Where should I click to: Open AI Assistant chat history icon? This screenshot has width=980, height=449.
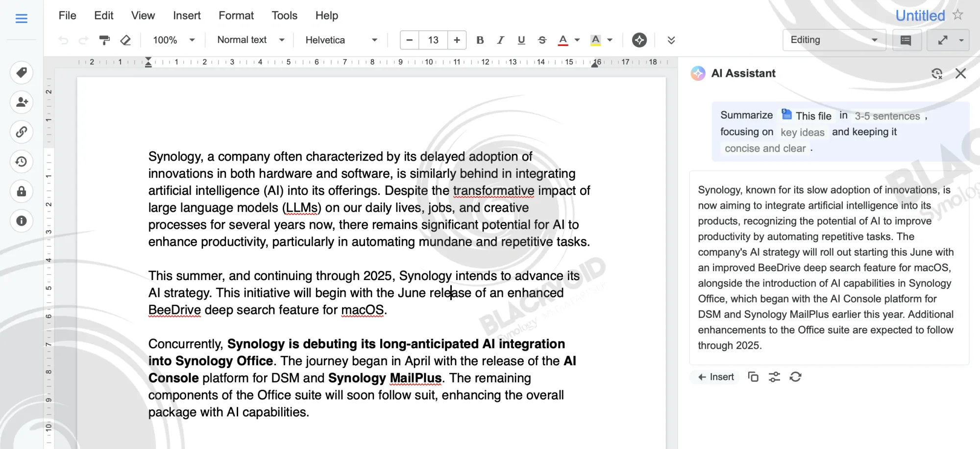coord(937,73)
